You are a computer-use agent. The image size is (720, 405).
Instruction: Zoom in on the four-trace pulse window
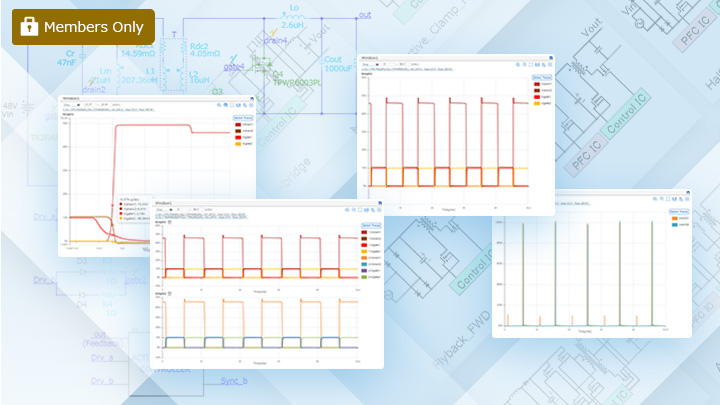point(518,65)
